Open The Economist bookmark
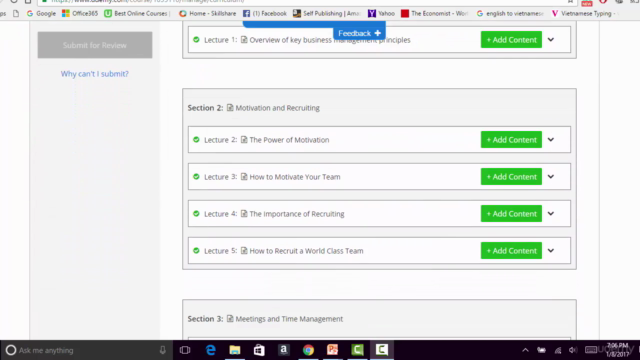 point(434,13)
